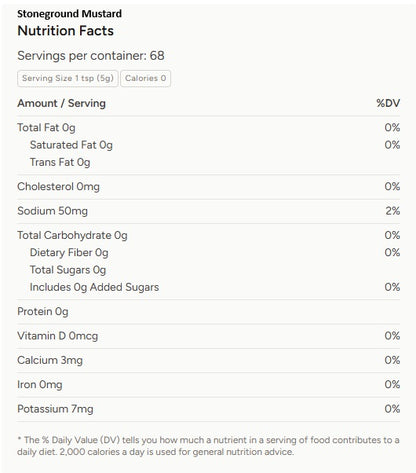Select the Protein 0g row
Image resolution: width=416 pixels, height=473 pixels.
coord(209,312)
